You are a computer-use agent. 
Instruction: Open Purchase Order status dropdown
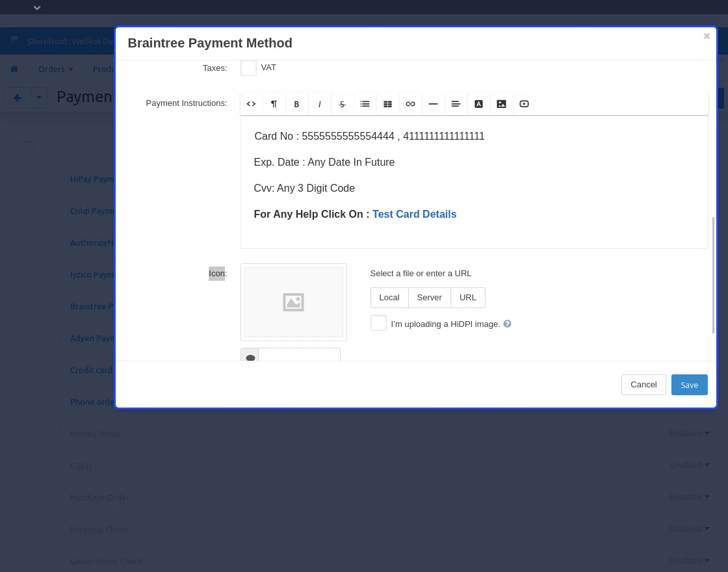[689, 497]
